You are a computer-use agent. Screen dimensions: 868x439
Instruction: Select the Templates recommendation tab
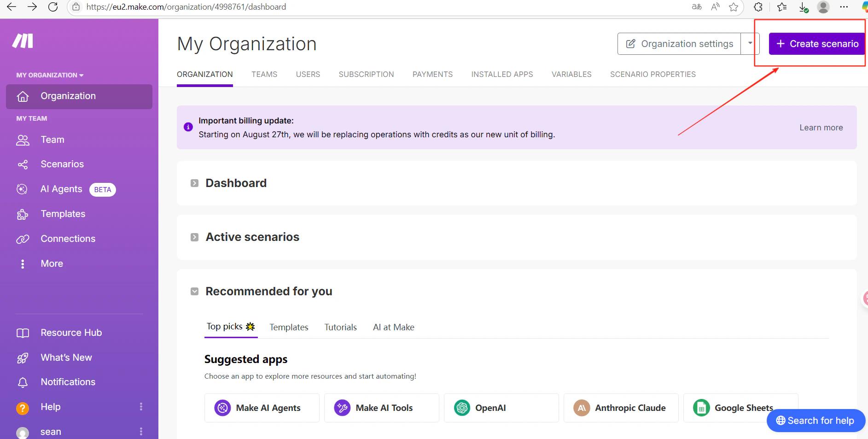click(x=289, y=327)
